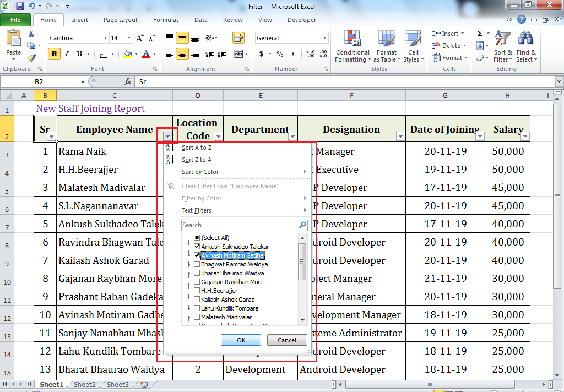The image size is (564, 392).
Task: Click the filter Search box
Action: (244, 225)
